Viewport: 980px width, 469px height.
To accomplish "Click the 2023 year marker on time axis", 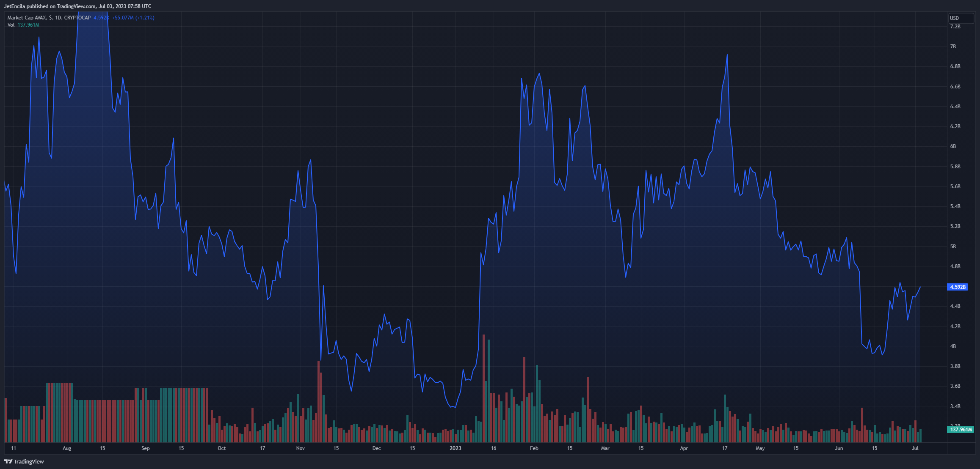I will 455,448.
